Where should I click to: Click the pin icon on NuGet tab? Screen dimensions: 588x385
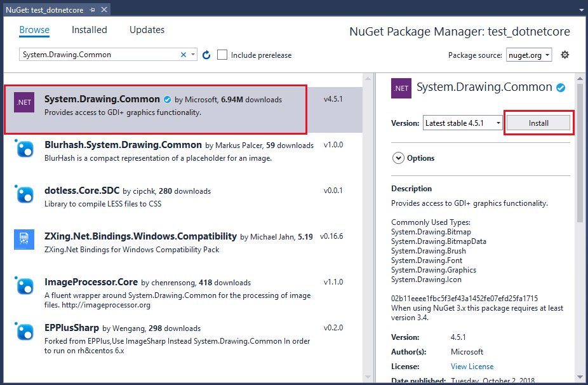92,10
